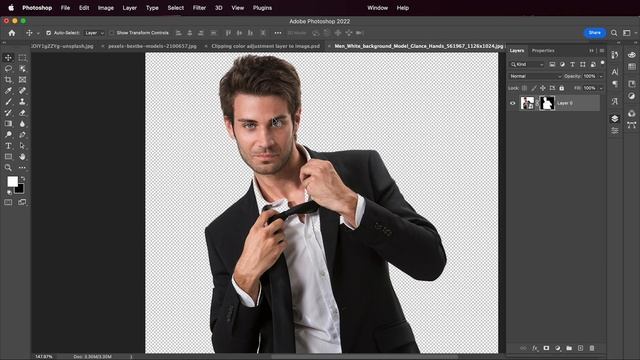Toggle filter for adjustment layers
The image size is (640, 360).
click(562, 64)
